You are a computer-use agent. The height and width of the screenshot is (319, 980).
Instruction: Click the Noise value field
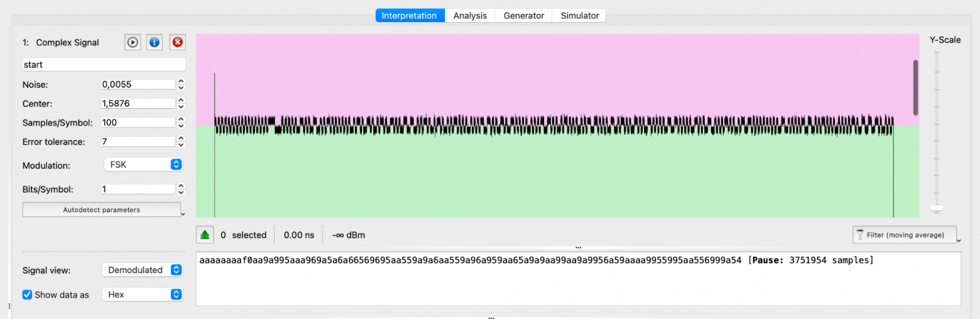click(x=138, y=84)
